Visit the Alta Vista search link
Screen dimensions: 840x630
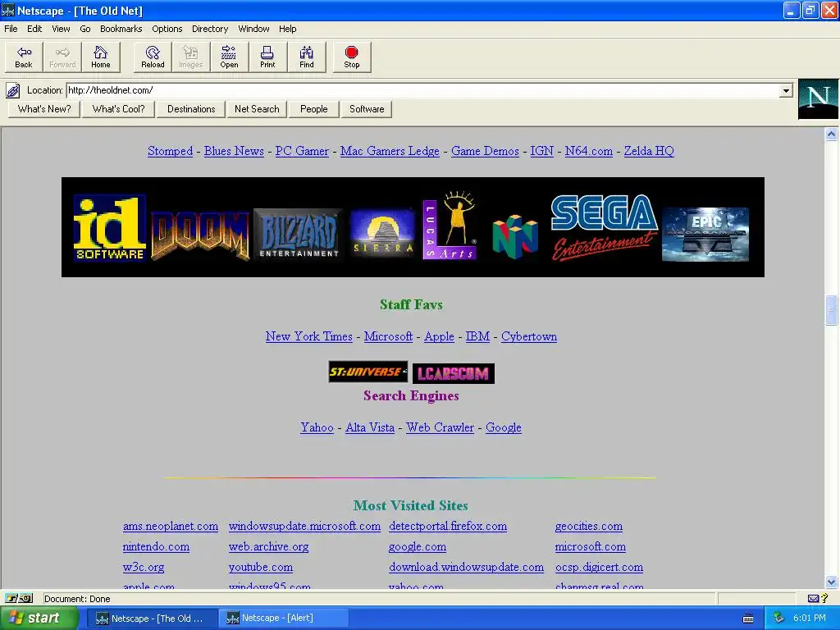pyautogui.click(x=370, y=427)
